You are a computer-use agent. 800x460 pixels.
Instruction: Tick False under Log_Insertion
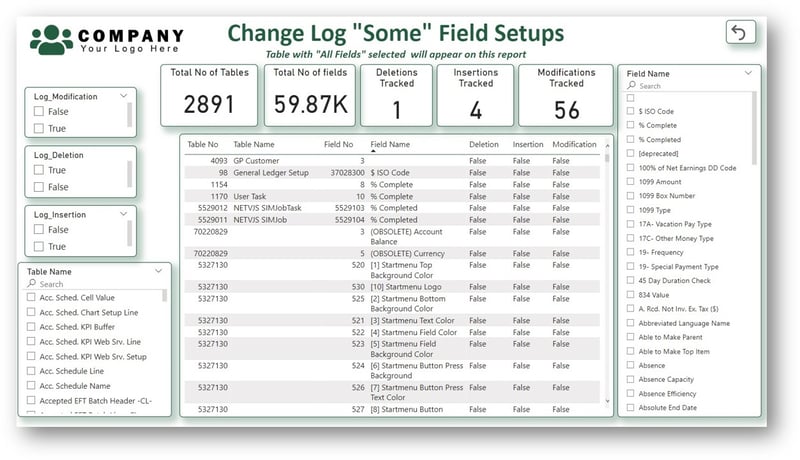38,229
